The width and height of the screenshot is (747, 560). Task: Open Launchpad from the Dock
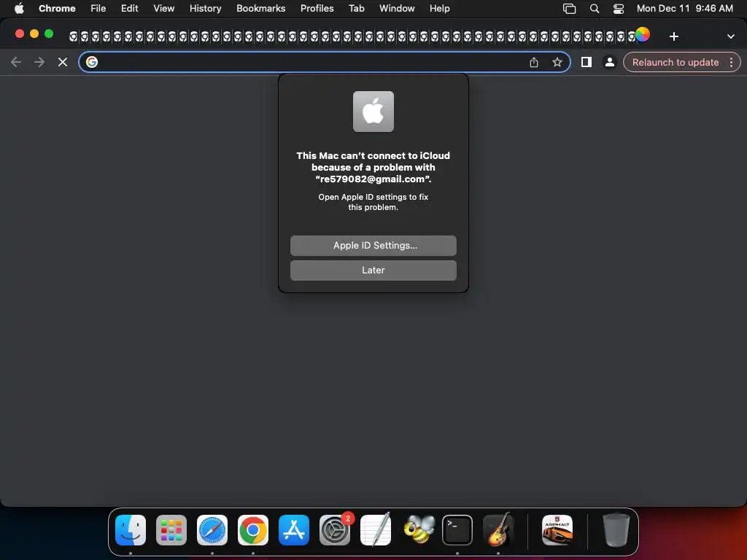(171, 530)
